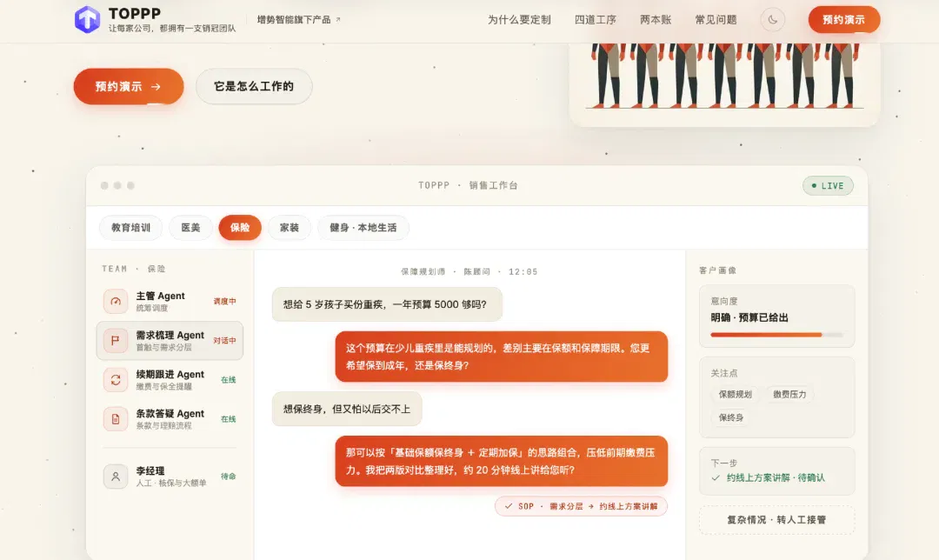Click TOPPP · 销售工作台 window title

(x=468, y=186)
